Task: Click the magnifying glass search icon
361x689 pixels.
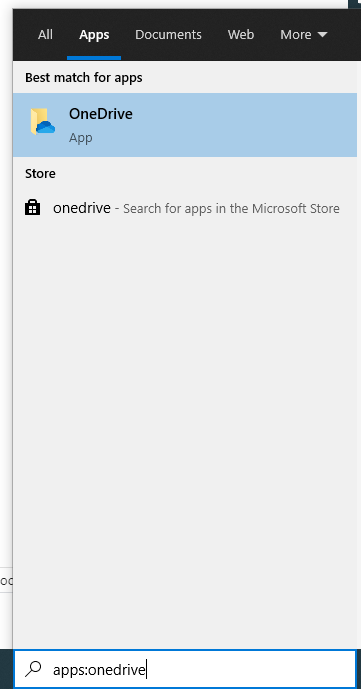Action: [33, 669]
